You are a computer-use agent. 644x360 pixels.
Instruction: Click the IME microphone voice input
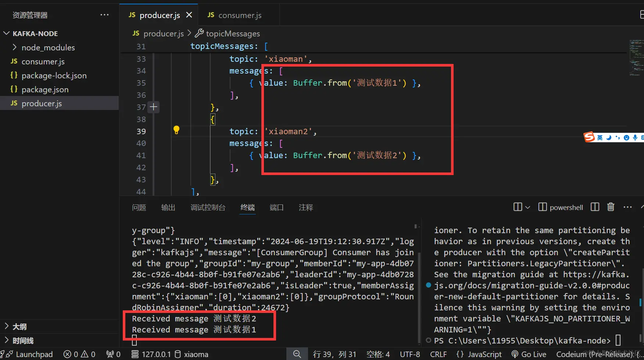tap(635, 138)
